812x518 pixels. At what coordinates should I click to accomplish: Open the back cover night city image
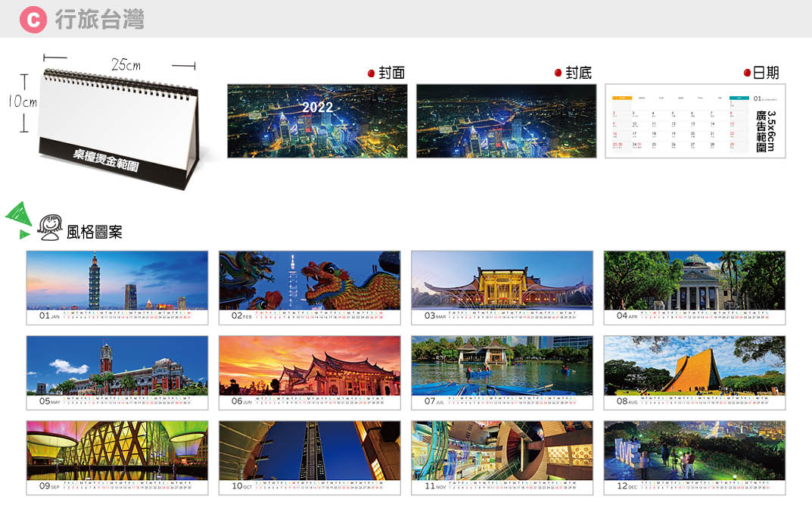pyautogui.click(x=506, y=120)
